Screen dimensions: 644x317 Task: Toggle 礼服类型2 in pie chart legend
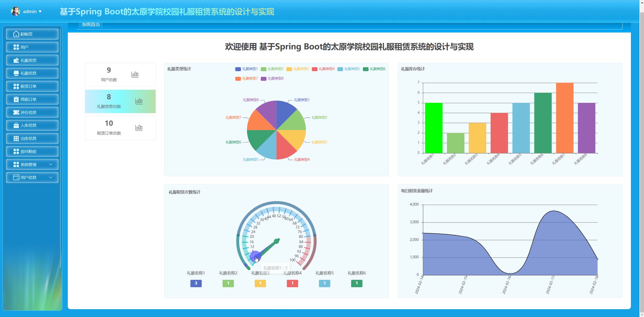(x=272, y=69)
